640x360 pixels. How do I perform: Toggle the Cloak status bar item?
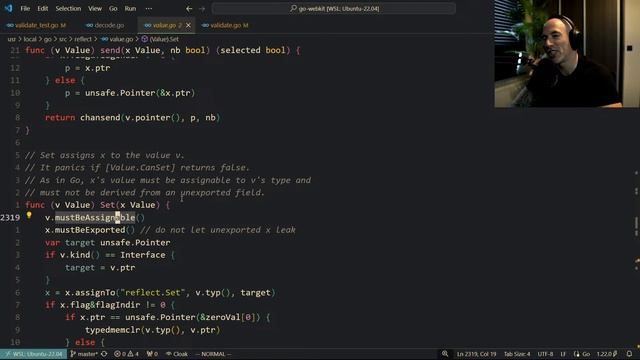(177, 354)
